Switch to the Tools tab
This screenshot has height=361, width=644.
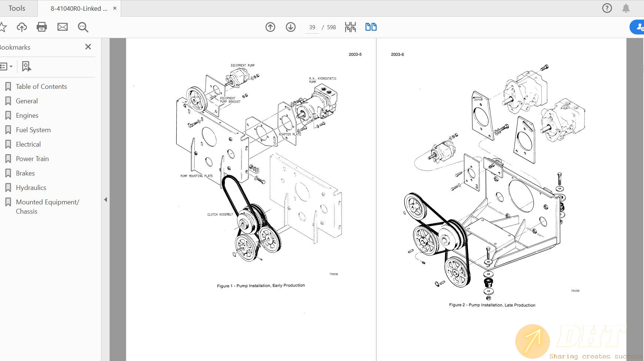(x=17, y=8)
